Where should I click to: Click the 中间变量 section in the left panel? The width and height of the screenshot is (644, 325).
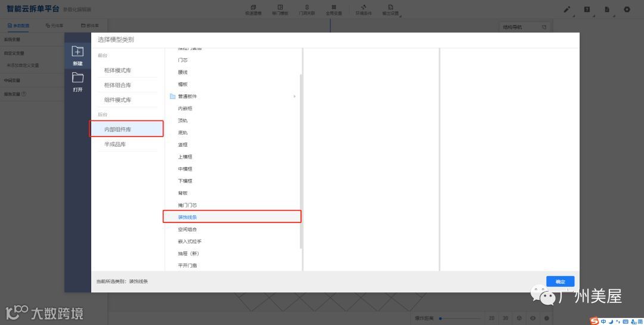(x=13, y=80)
